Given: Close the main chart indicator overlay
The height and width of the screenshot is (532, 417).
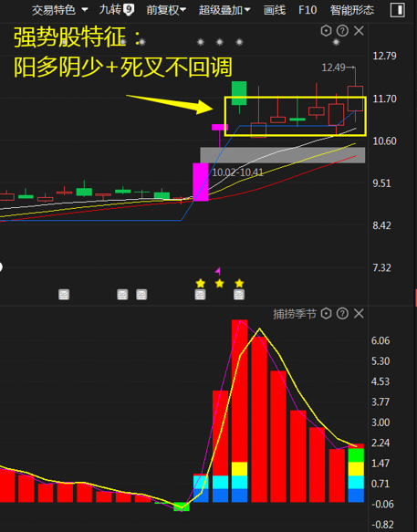Looking at the screenshot, I should coord(359,31).
